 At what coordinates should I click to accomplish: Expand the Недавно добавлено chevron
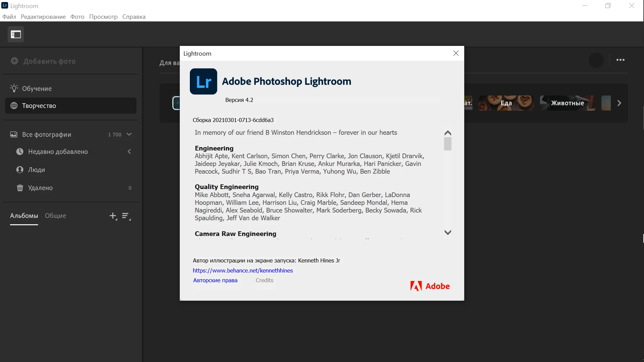click(129, 152)
